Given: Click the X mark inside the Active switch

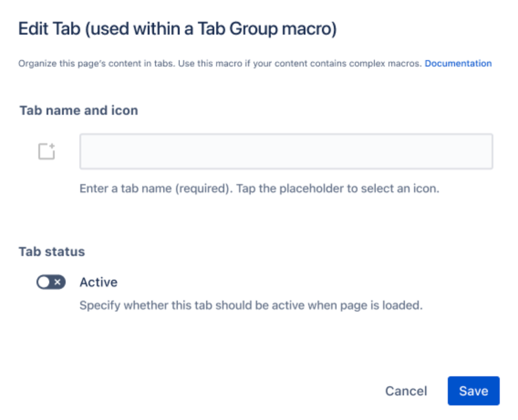Looking at the screenshot, I should [57, 282].
